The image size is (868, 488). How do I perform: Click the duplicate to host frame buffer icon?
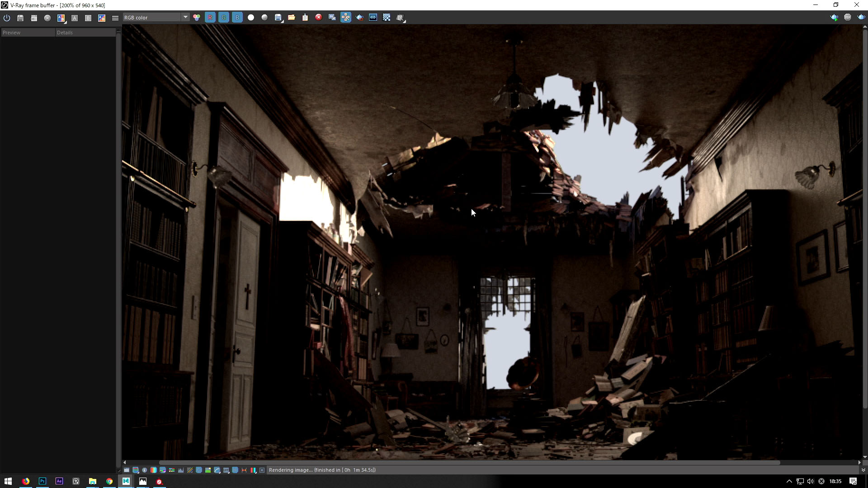coord(332,18)
